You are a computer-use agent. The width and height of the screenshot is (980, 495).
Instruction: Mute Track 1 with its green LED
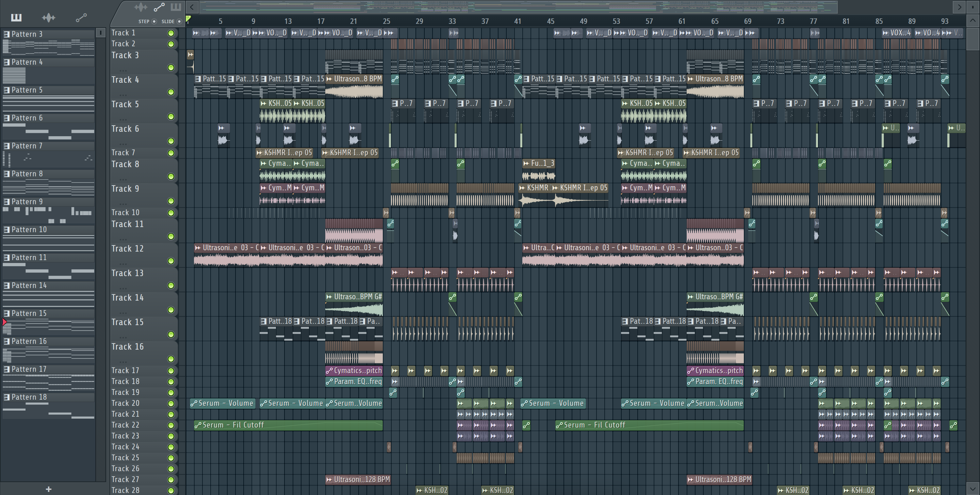[171, 33]
